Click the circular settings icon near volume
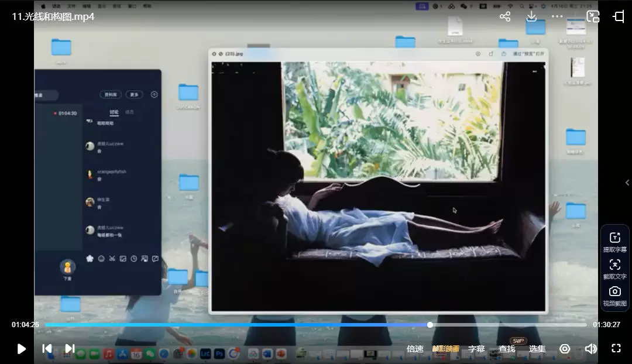This screenshot has width=632, height=364. point(565,349)
